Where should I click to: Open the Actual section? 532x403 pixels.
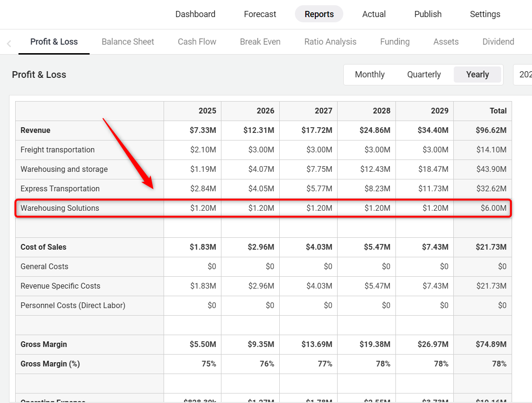[x=374, y=14]
